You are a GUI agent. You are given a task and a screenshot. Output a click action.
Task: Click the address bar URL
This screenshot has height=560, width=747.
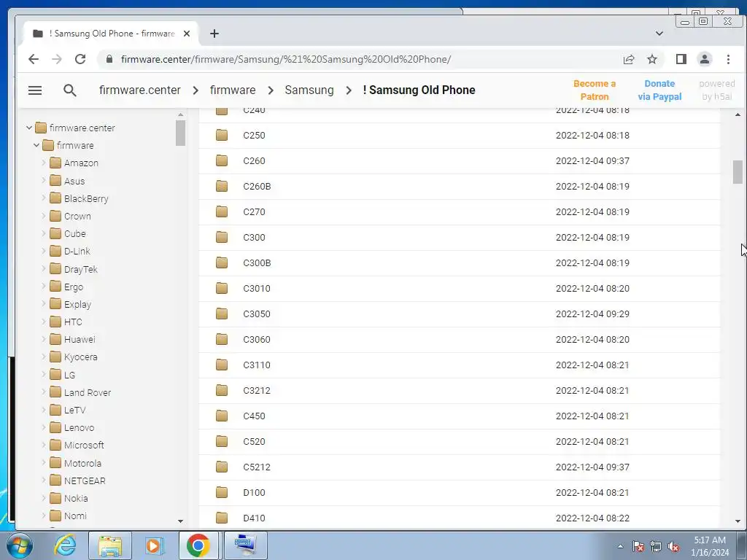(286, 59)
